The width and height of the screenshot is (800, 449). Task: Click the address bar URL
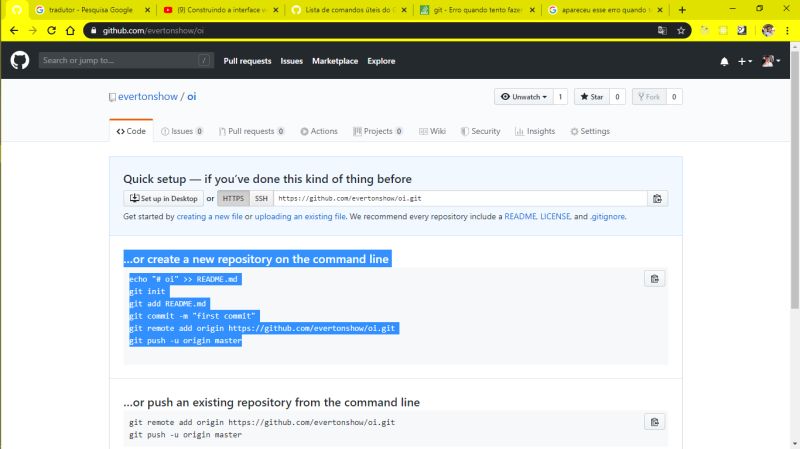153,31
